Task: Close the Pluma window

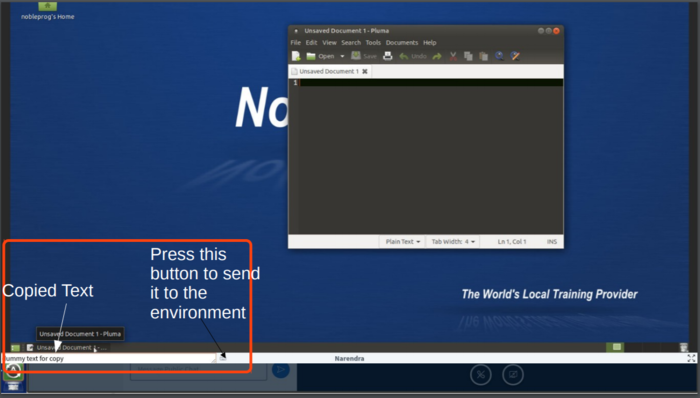Action: click(556, 31)
